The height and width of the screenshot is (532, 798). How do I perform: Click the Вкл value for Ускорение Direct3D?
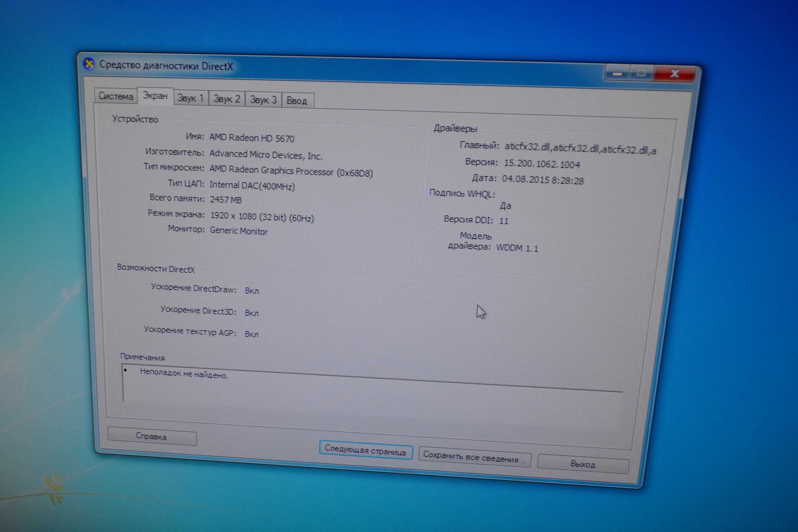click(251, 313)
